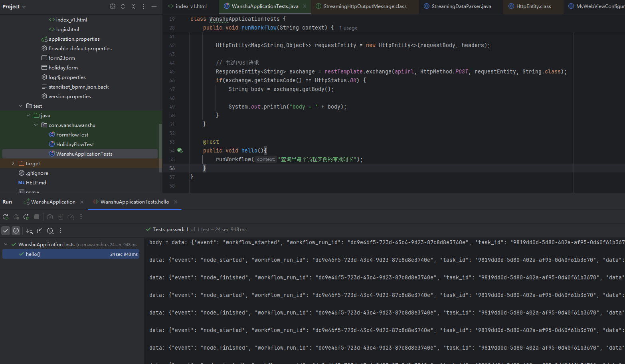Image resolution: width=625 pixels, height=364 pixels.
Task: Open HolidayFlowTest in project tree
Action: coord(75,144)
